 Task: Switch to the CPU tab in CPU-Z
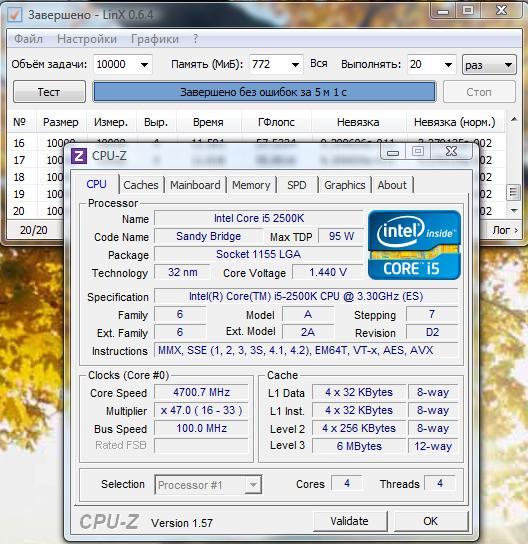pos(96,184)
